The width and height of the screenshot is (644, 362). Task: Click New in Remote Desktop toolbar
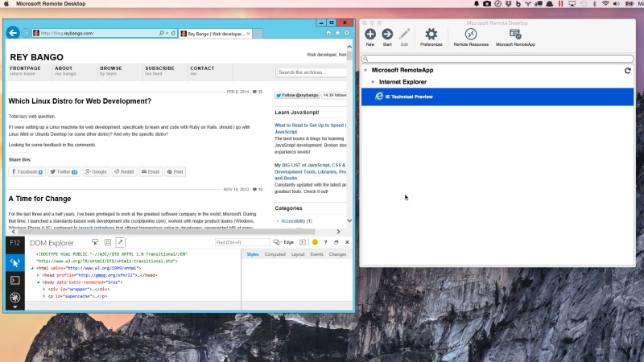click(370, 37)
